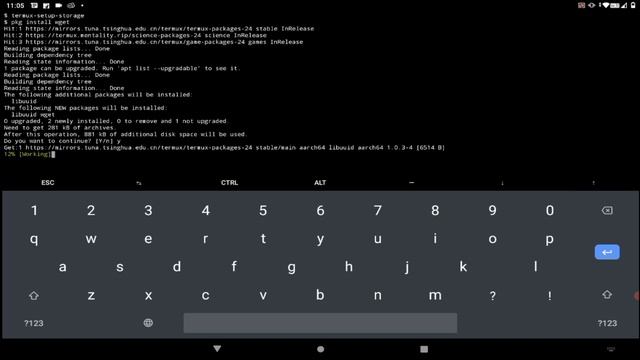Tap the letter z key

(91, 295)
